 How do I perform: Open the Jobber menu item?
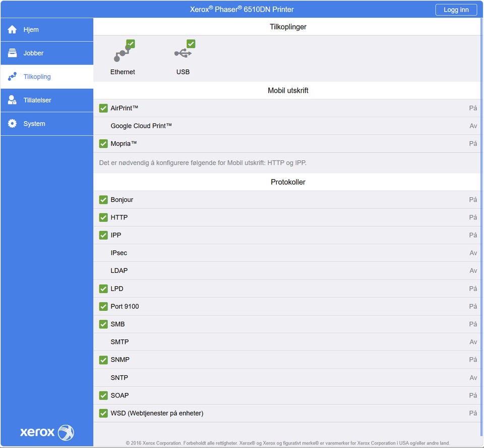coord(47,53)
